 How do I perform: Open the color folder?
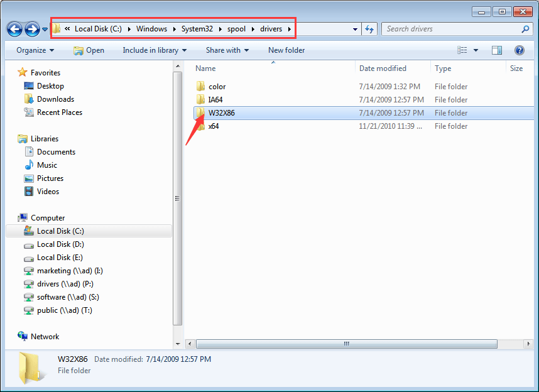click(x=217, y=87)
